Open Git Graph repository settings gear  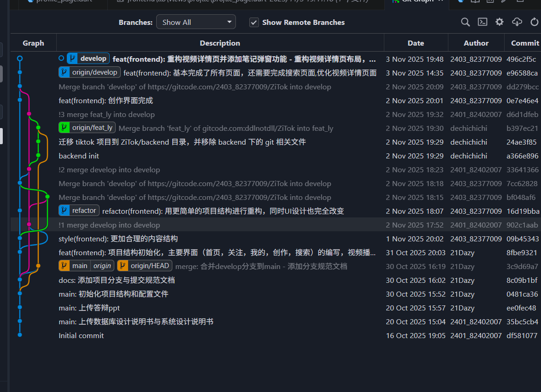pyautogui.click(x=499, y=22)
